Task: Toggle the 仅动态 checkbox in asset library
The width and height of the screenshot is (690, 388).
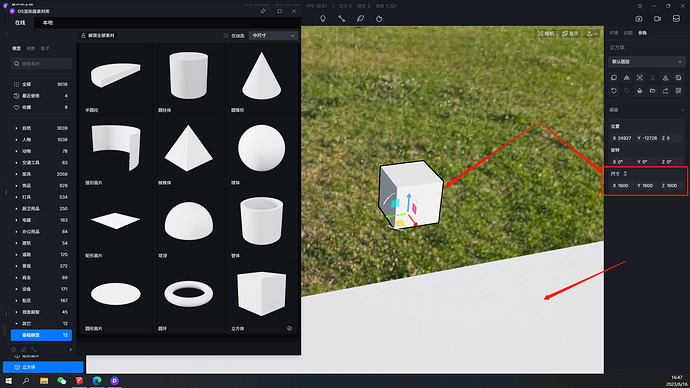Action: pos(226,36)
